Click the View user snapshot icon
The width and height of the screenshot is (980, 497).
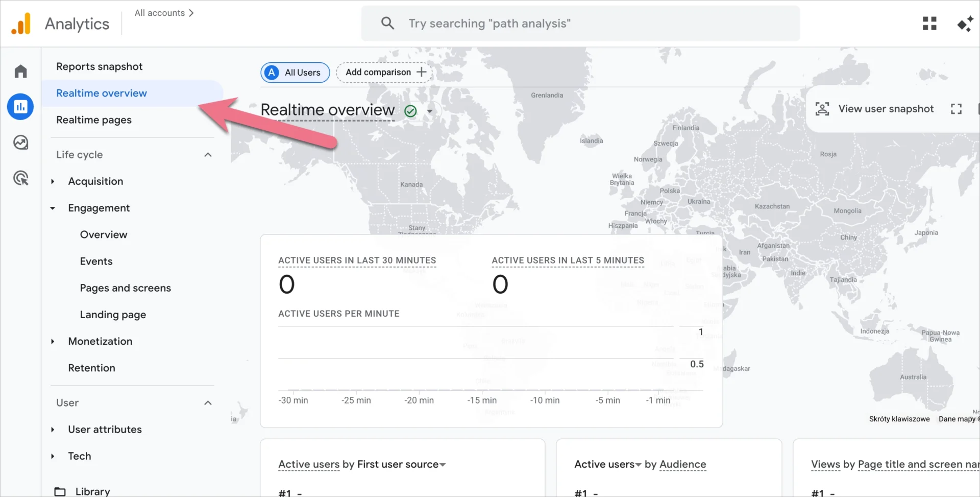click(x=822, y=108)
